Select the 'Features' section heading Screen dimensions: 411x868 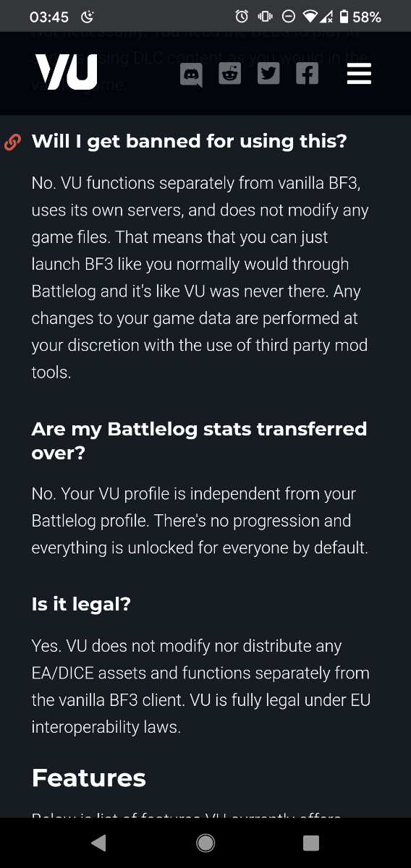pos(88,778)
